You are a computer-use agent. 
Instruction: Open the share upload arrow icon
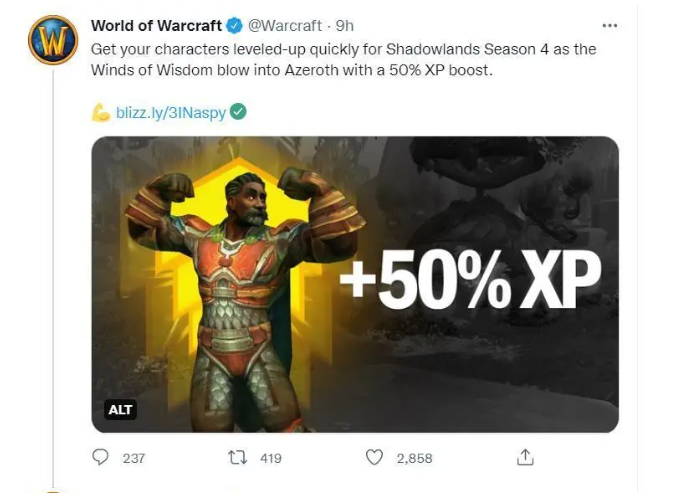point(525,457)
